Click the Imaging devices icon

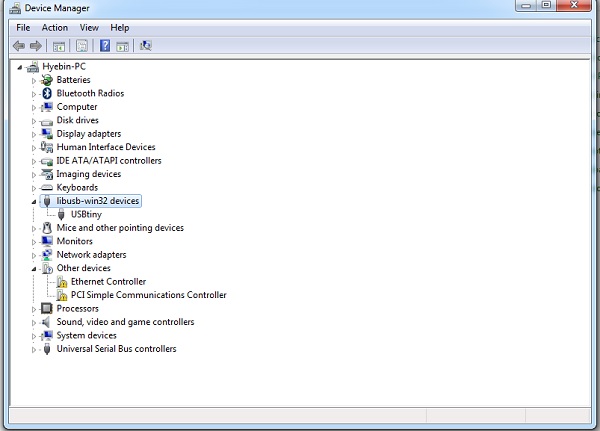coord(47,174)
